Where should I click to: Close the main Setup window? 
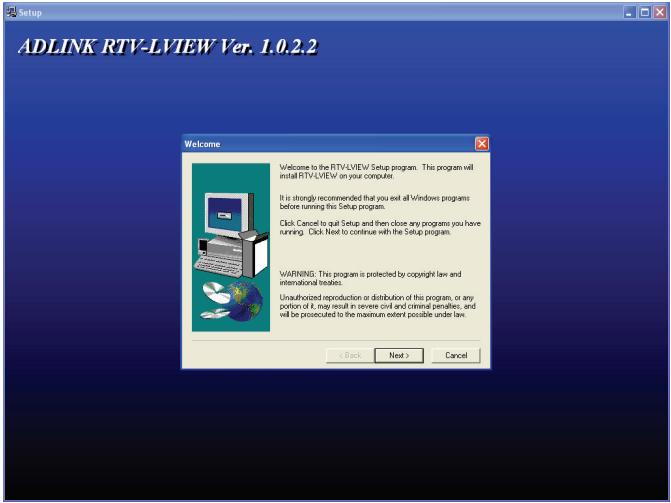tap(659, 12)
